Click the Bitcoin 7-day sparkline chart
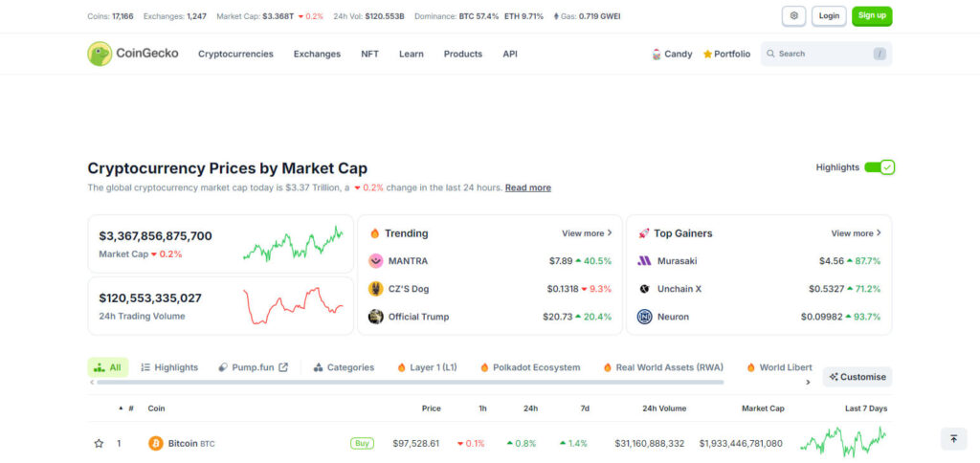Image resolution: width=980 pixels, height=463 pixels. point(843,442)
